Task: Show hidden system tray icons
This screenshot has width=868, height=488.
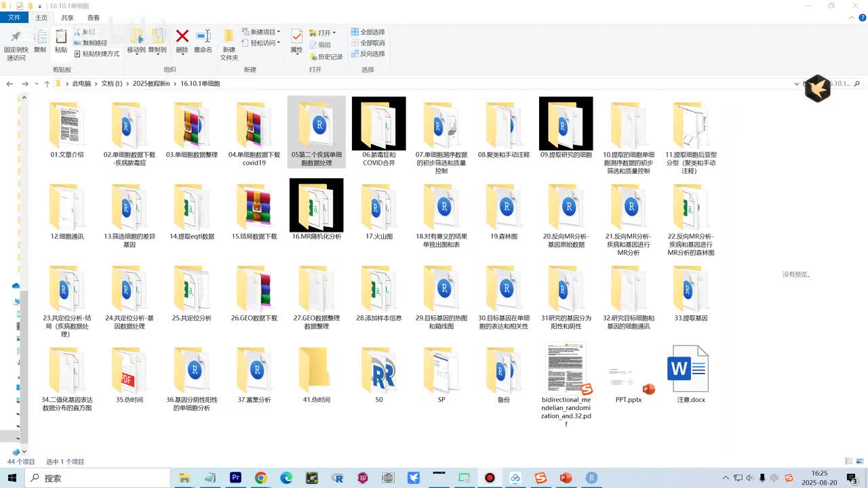Action: (x=726, y=478)
